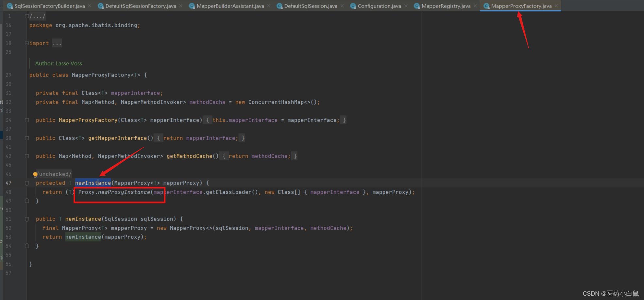Close the MapperBuilderAssistant.java tab
Screen dimensions: 644x300
(x=269, y=6)
